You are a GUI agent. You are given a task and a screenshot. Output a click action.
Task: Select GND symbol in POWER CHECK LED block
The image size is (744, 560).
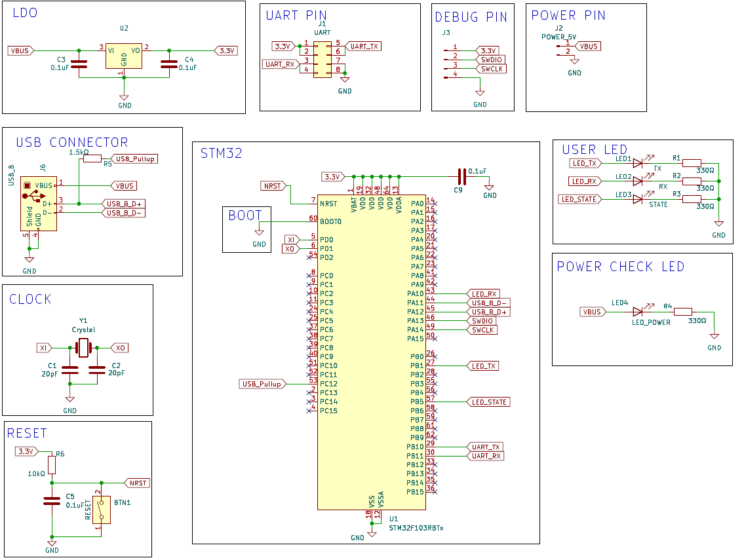click(715, 336)
